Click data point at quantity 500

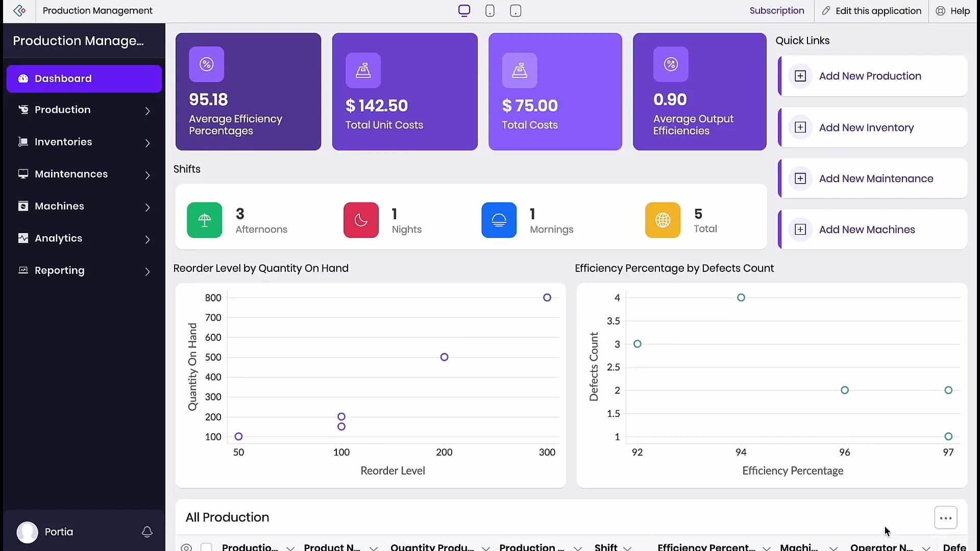point(444,357)
